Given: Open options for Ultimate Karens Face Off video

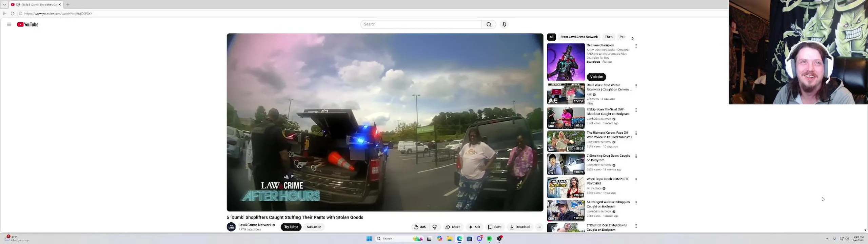Looking at the screenshot, I should pyautogui.click(x=636, y=133).
